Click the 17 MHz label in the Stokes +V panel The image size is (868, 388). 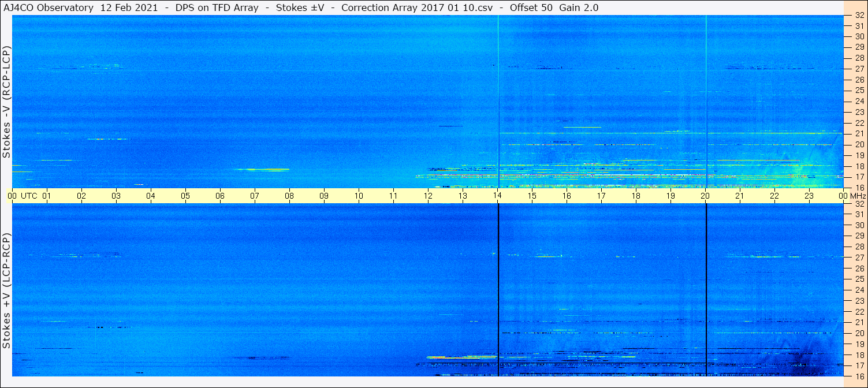(x=859, y=365)
